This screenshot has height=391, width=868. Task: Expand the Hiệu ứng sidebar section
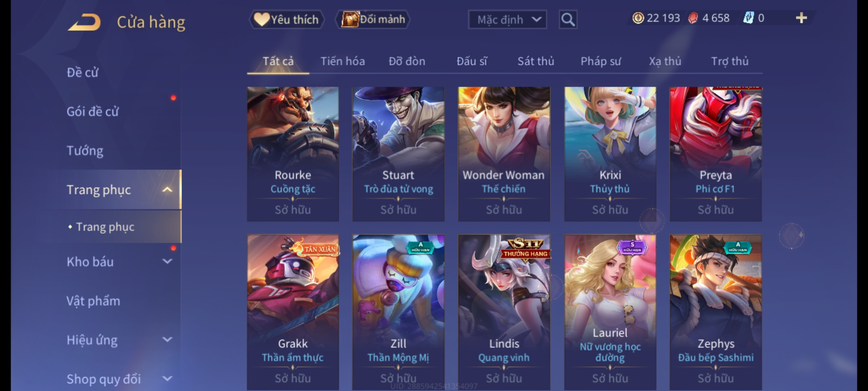pos(167,340)
